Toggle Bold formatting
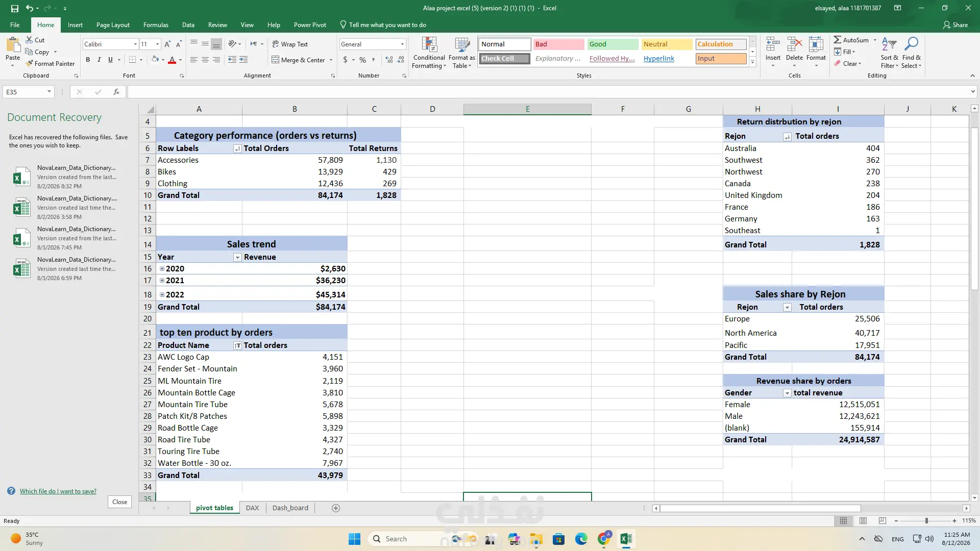The image size is (980, 551). (x=88, y=60)
